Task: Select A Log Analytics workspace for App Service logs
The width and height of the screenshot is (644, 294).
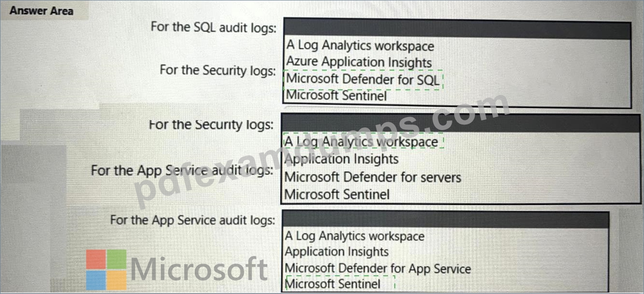Action: point(355,236)
